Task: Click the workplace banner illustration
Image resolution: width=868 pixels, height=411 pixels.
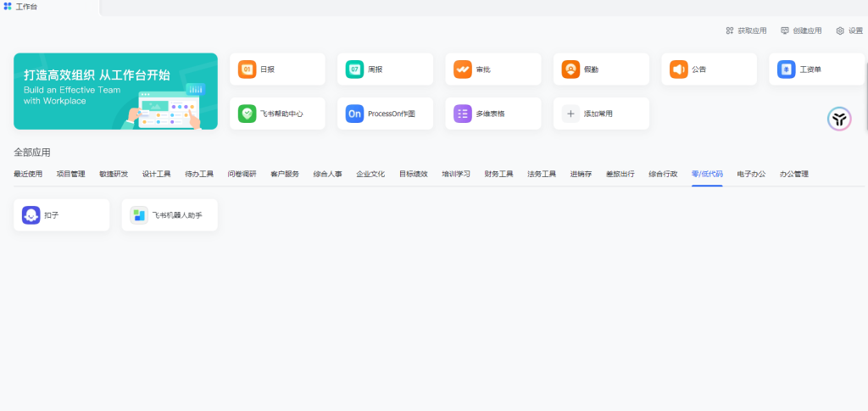Action: (x=115, y=92)
